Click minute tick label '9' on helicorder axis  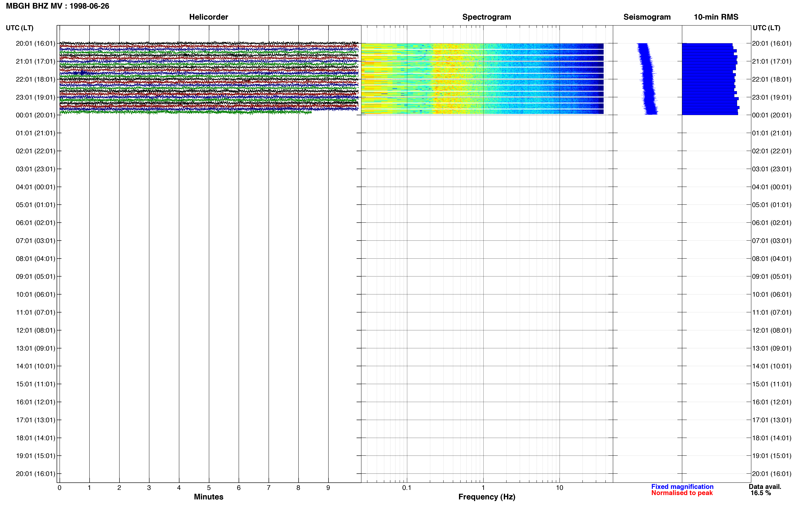pyautogui.click(x=328, y=487)
